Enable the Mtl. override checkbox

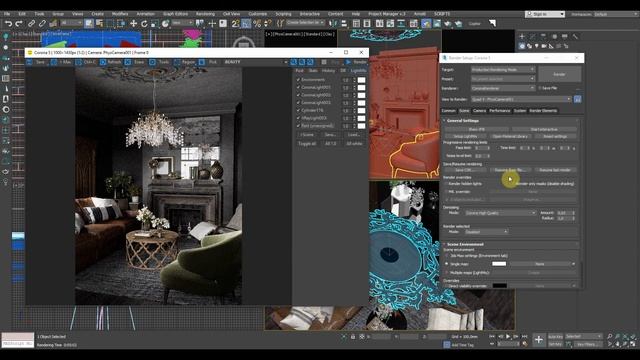[447, 192]
